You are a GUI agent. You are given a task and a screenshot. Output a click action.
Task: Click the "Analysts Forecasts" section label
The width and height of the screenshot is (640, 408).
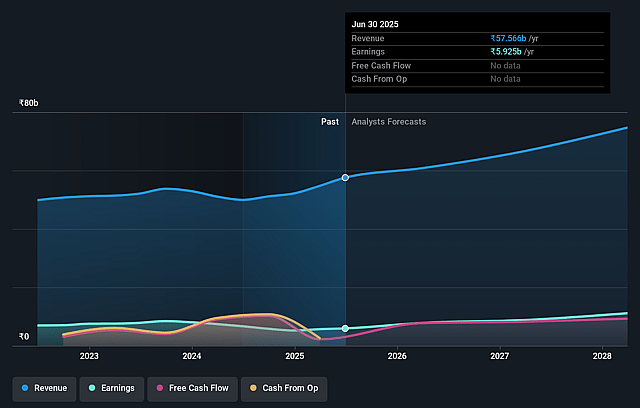point(388,121)
